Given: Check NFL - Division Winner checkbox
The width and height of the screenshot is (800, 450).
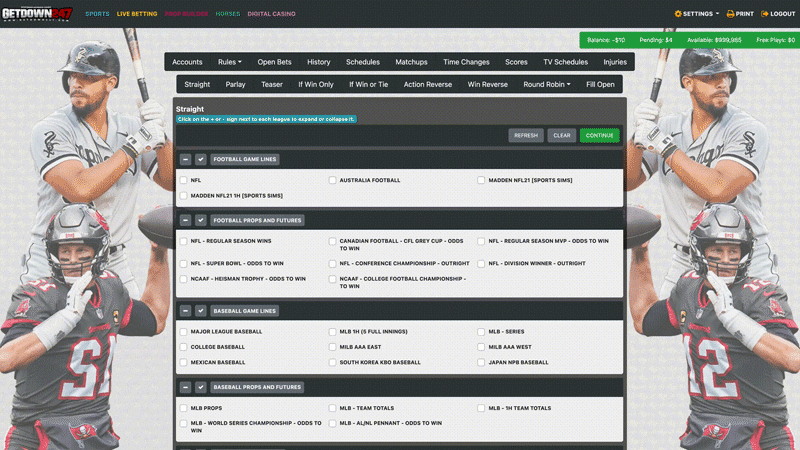Looking at the screenshot, I should tap(481, 264).
